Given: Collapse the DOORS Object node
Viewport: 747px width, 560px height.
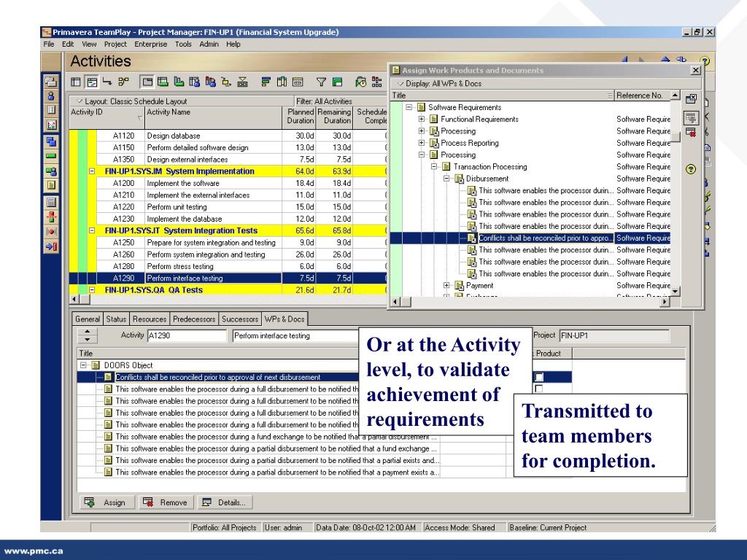Looking at the screenshot, I should pyautogui.click(x=83, y=365).
